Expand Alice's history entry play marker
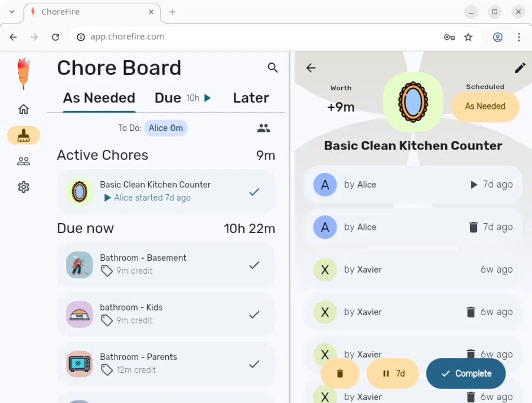 [473, 184]
